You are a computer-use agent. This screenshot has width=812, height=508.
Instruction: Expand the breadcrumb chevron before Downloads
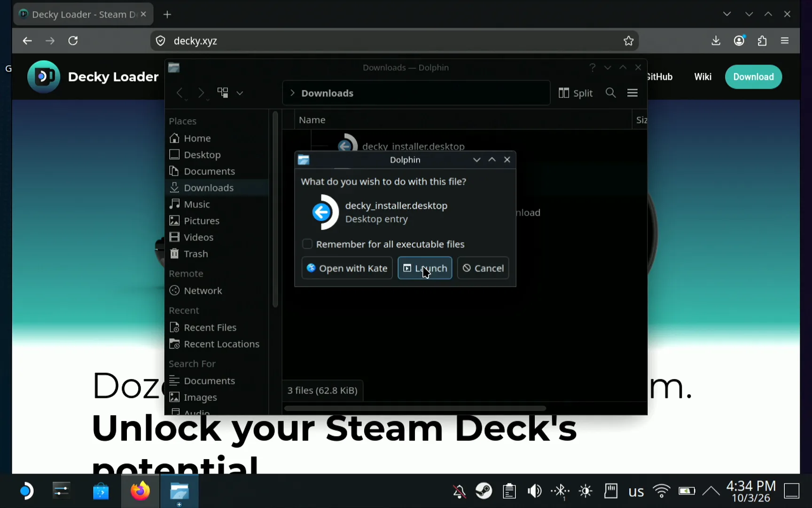292,93
